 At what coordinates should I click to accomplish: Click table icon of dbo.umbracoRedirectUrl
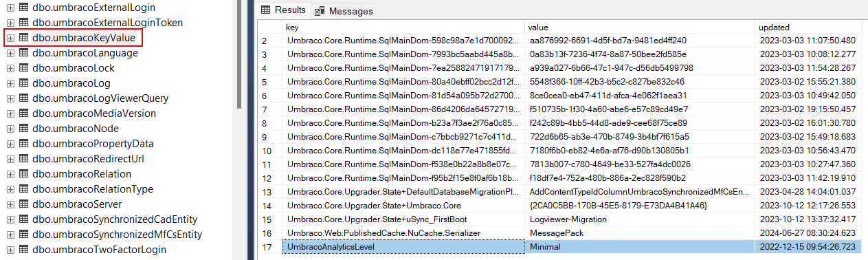(23, 159)
